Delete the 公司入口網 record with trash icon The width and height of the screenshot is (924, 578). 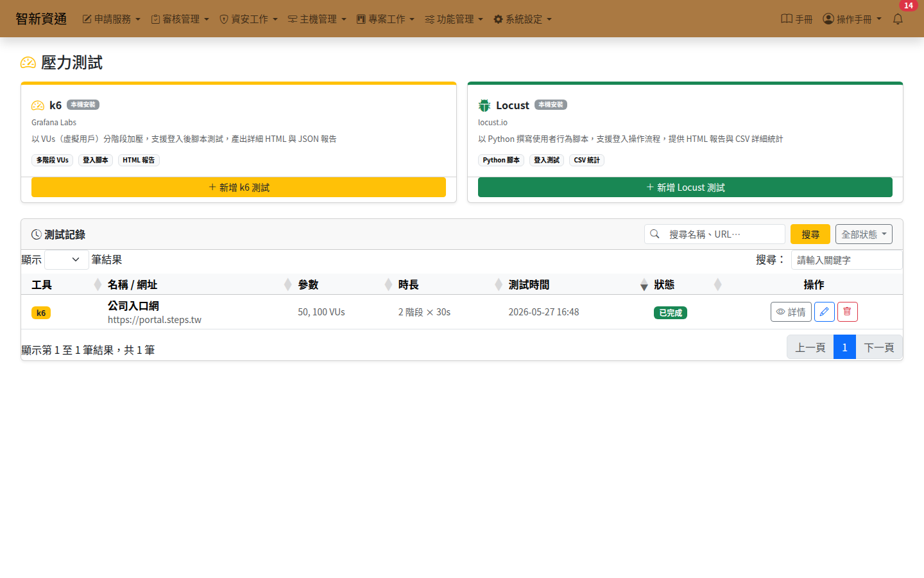coord(848,311)
